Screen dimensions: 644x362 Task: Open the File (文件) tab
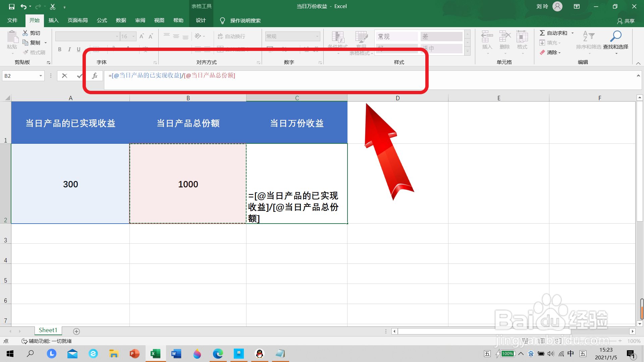tap(12, 20)
